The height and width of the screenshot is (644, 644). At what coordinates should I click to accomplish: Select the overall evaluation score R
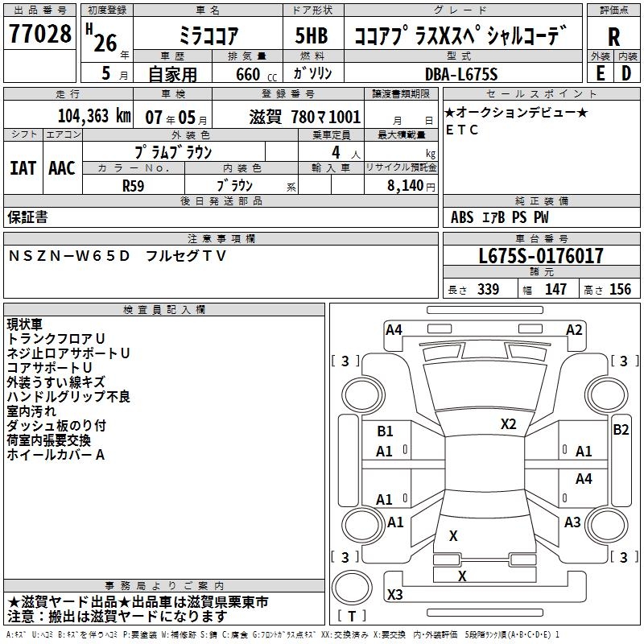[x=613, y=37]
